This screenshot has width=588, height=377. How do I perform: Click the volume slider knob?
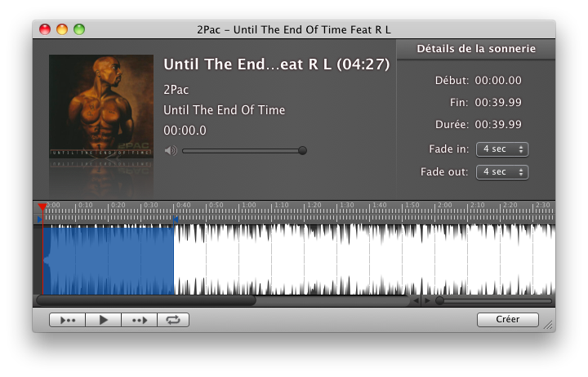(x=302, y=151)
